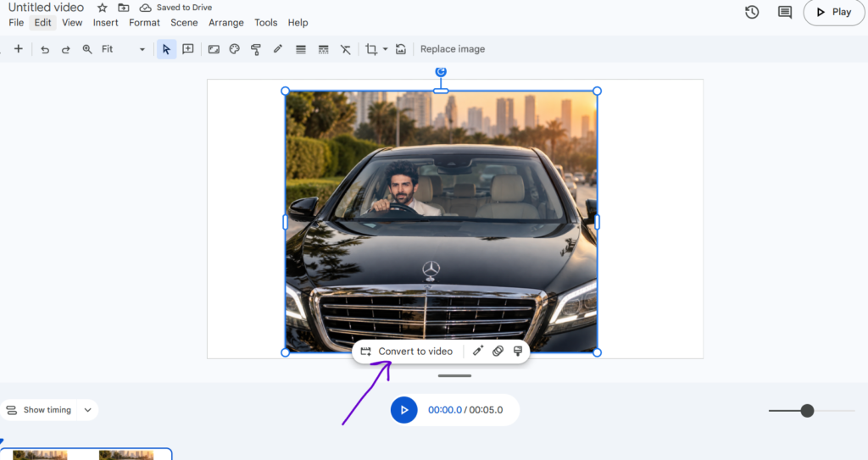Select the paint format roller tool
The height and width of the screenshot is (460, 868).
coord(256,49)
